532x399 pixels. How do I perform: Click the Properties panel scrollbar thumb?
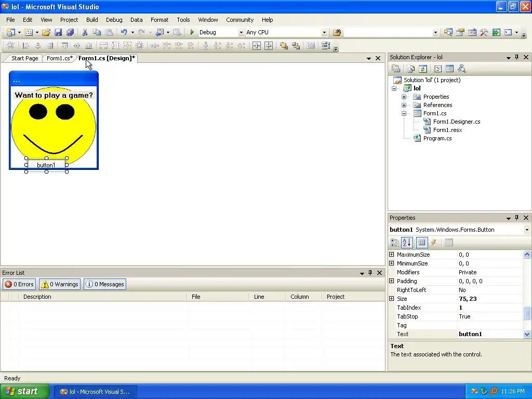coord(527,313)
